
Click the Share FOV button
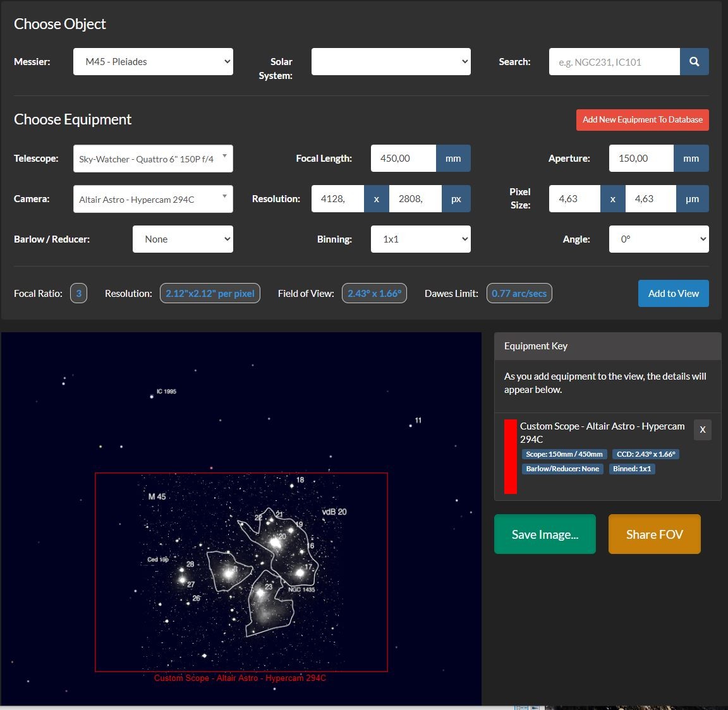coord(654,534)
